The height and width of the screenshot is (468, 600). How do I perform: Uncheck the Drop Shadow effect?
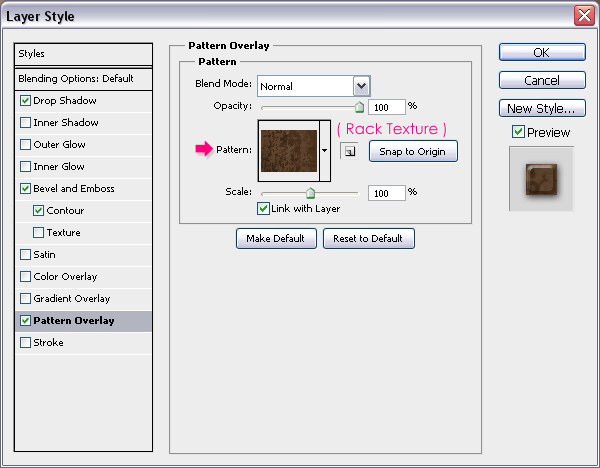point(25,101)
